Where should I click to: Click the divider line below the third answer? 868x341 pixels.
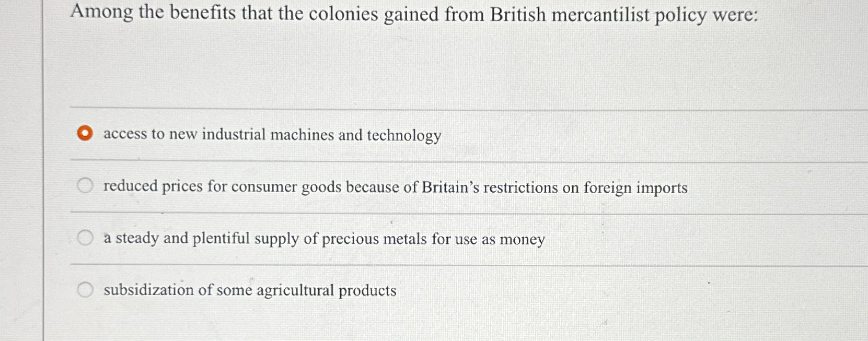[418, 264]
